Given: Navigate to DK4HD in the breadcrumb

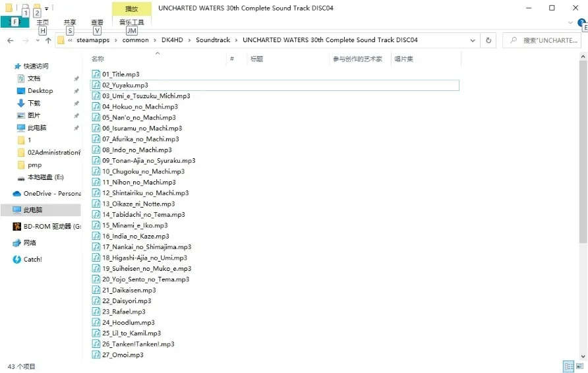Looking at the screenshot, I should (172, 40).
